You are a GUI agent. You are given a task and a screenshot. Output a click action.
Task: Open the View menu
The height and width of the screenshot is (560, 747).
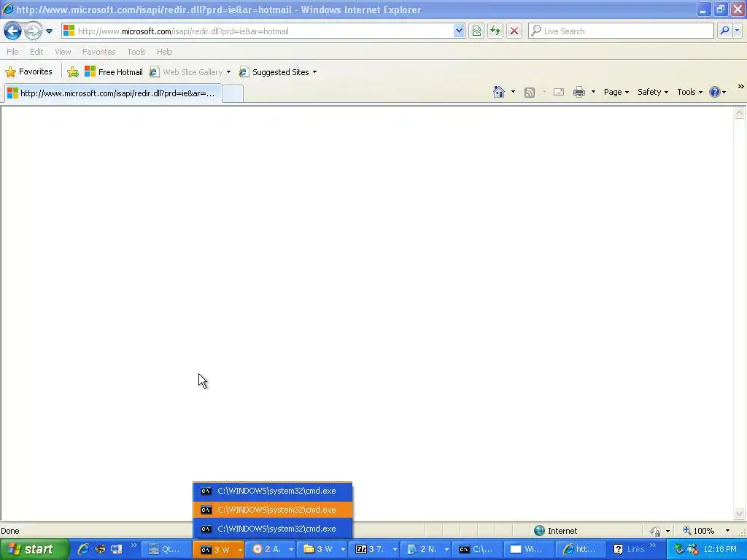tap(63, 52)
